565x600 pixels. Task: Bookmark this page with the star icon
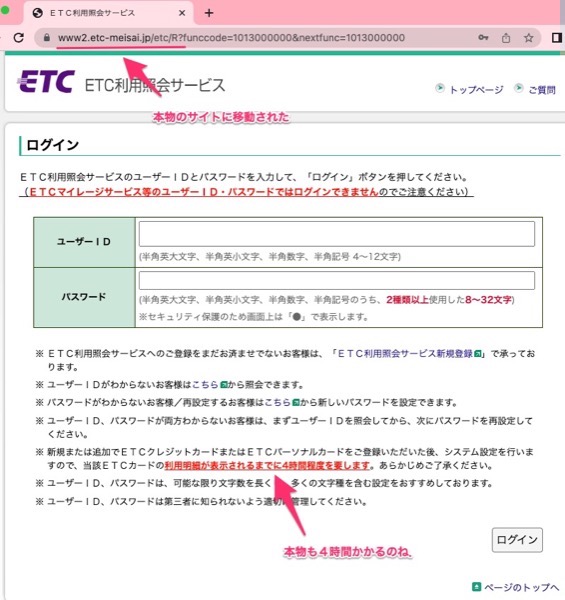coord(529,38)
